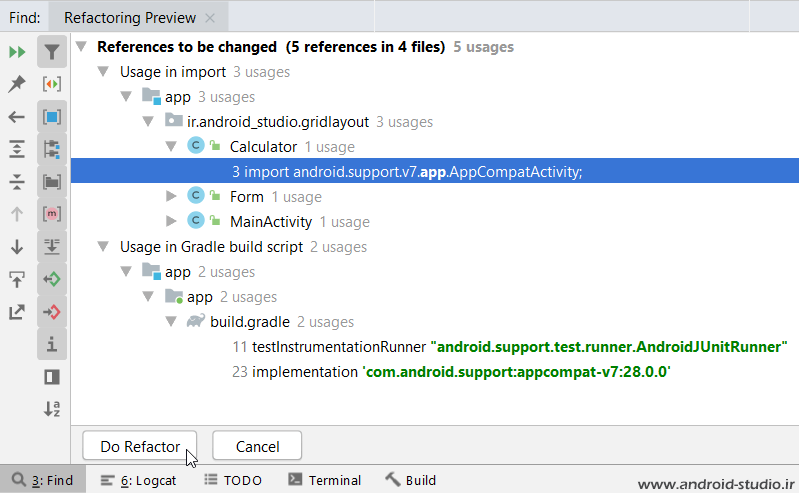Toggle show write access red arrow
This screenshot has width=799, height=493.
pos(52,312)
